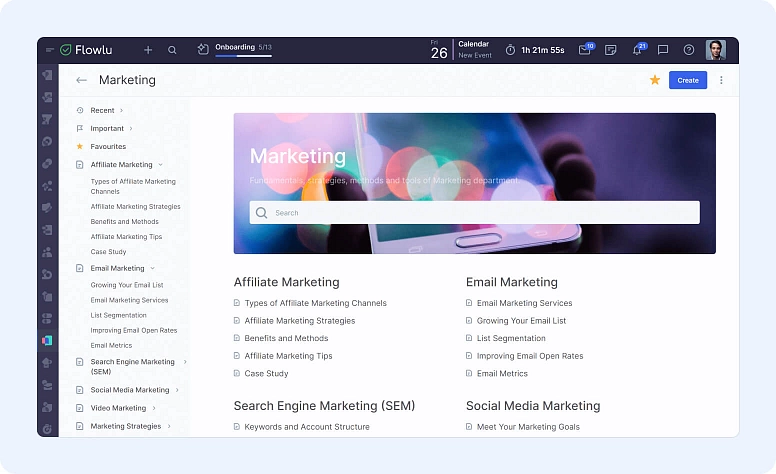This screenshot has width=776, height=474.
Task: Click the chain link icon in left sidebar
Action: pos(48,163)
